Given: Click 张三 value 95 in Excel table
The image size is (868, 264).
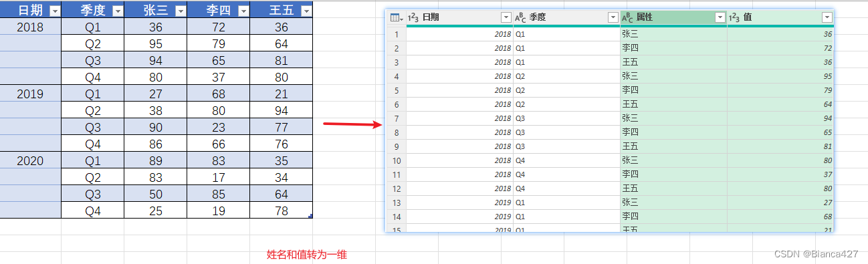Looking at the screenshot, I should (x=155, y=44).
